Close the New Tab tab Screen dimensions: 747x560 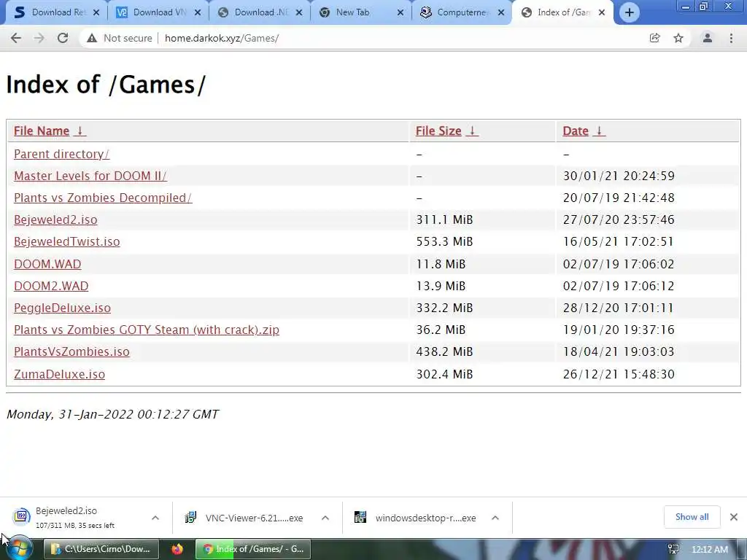pos(400,12)
